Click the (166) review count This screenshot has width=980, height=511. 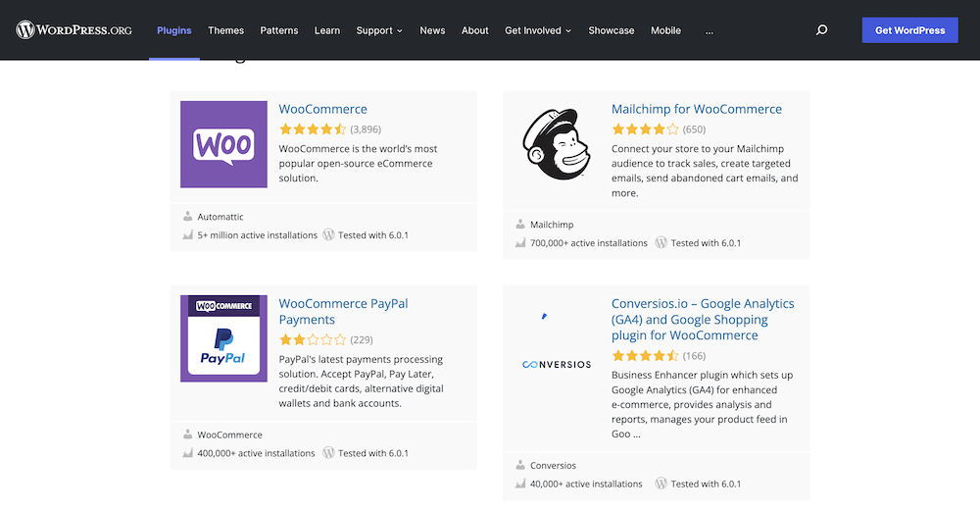pos(694,356)
